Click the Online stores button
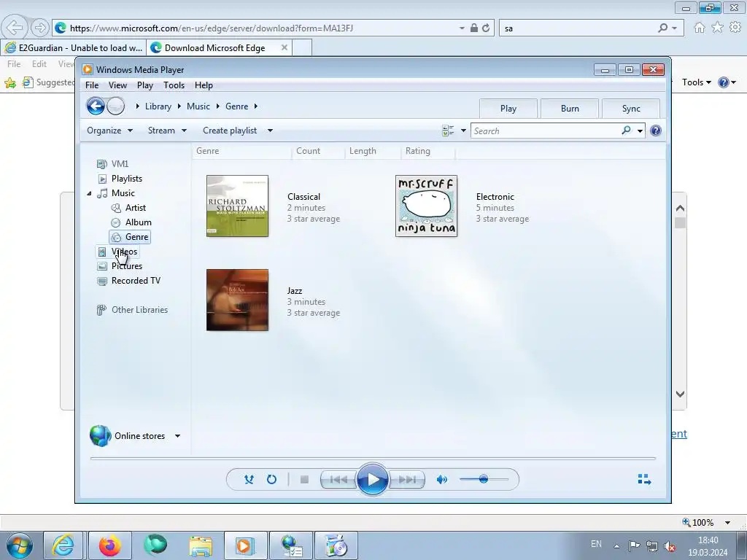This screenshot has height=560, width=747. click(x=128, y=436)
